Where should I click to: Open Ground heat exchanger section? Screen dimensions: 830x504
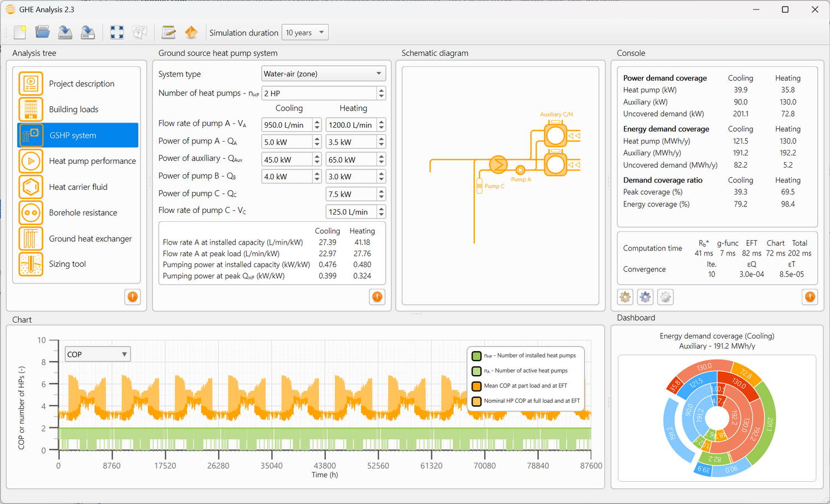90,238
